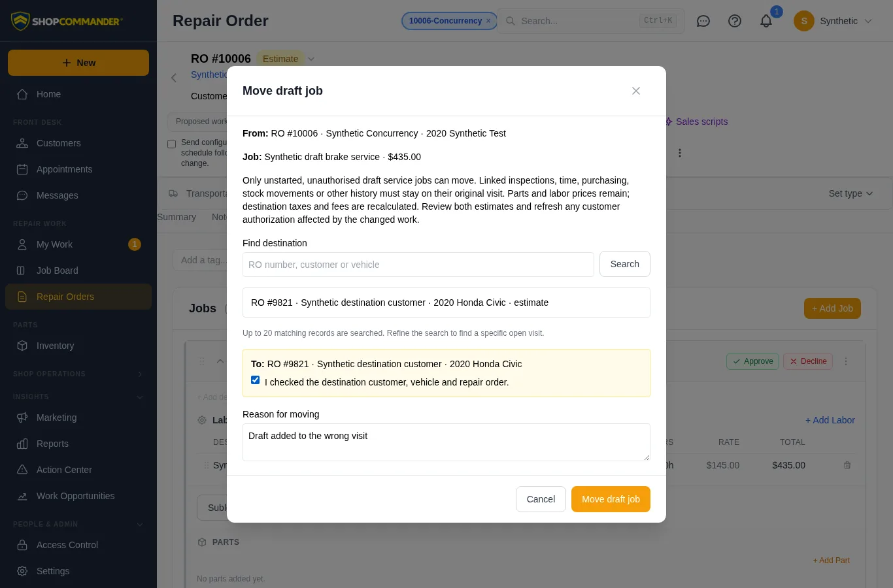
Task: Delete the labor line with the trash icon
Action: coord(847,465)
